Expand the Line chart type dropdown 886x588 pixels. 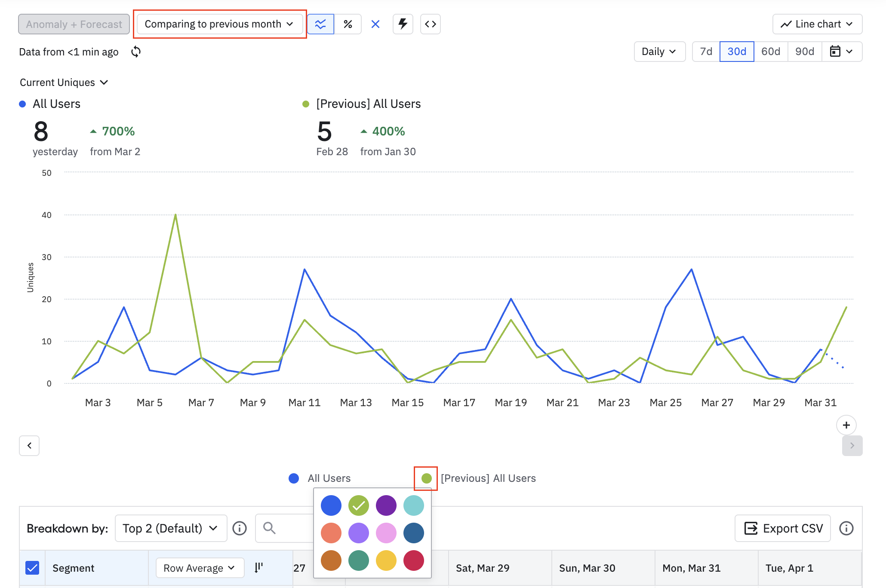(817, 24)
